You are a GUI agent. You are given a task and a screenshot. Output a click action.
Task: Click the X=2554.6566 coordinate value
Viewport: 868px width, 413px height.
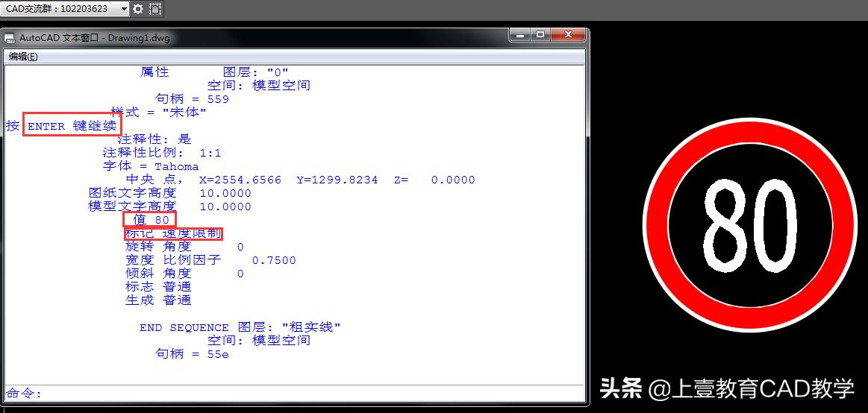coord(240,180)
